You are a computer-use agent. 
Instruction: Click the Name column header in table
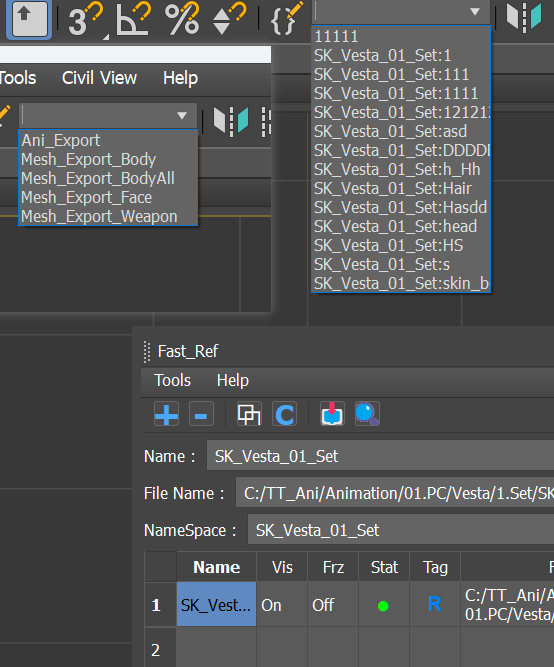point(216,567)
